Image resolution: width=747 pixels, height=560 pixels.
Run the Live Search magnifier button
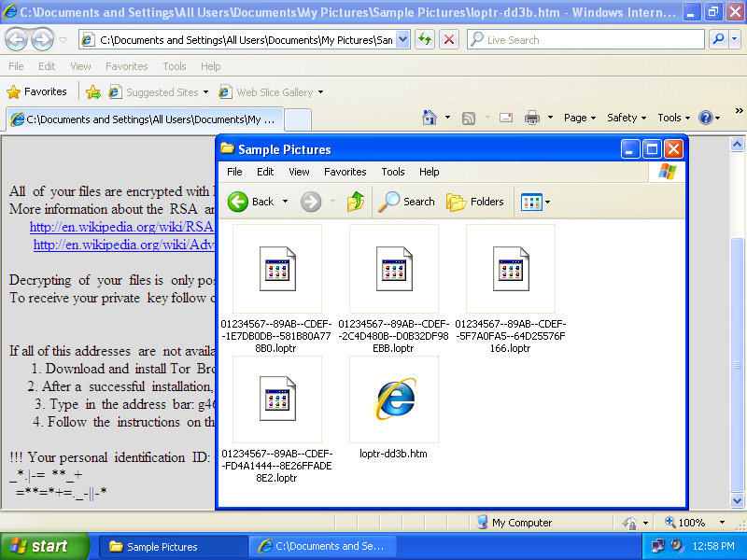718,40
